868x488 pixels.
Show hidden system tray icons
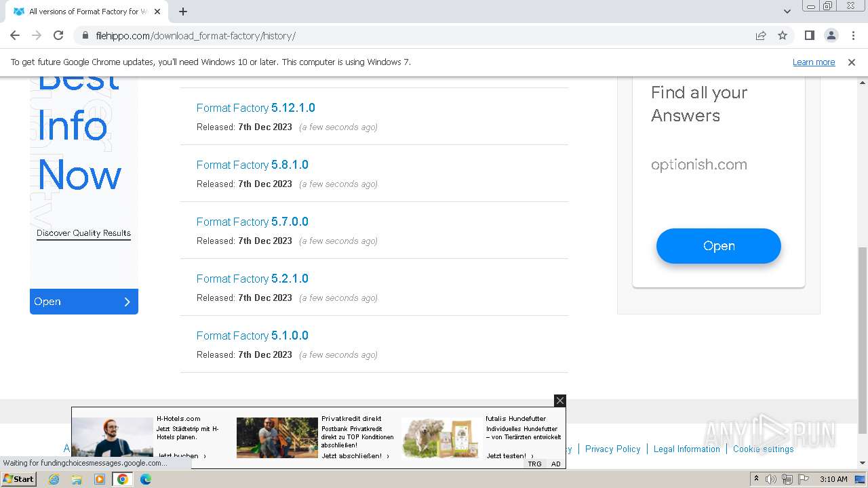(756, 479)
